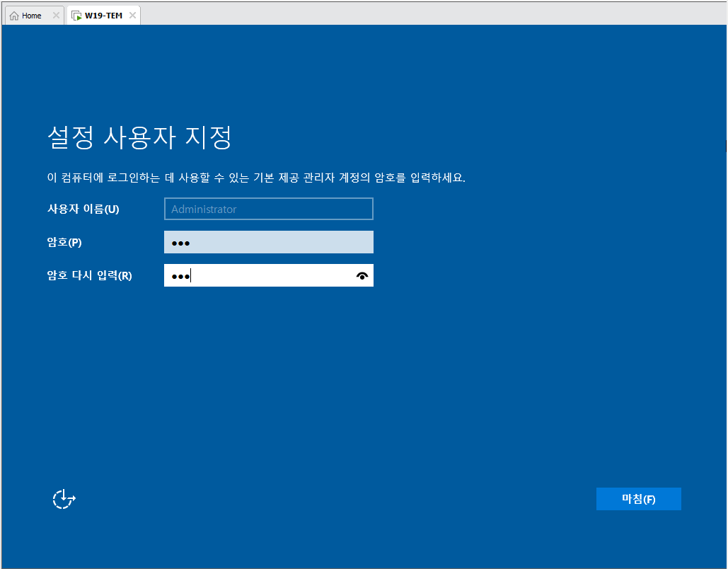
Task: Focus the 암호(P) password field
Action: pyautogui.click(x=268, y=242)
